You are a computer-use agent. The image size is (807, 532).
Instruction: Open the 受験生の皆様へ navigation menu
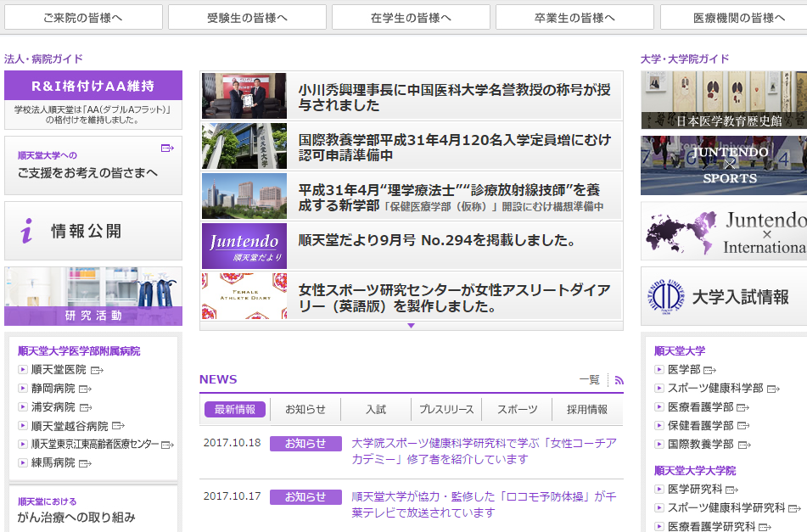click(247, 17)
